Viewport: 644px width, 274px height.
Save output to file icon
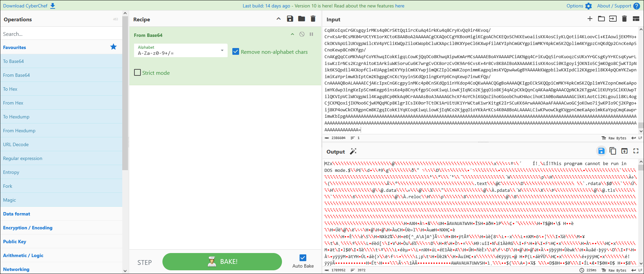[x=601, y=151]
